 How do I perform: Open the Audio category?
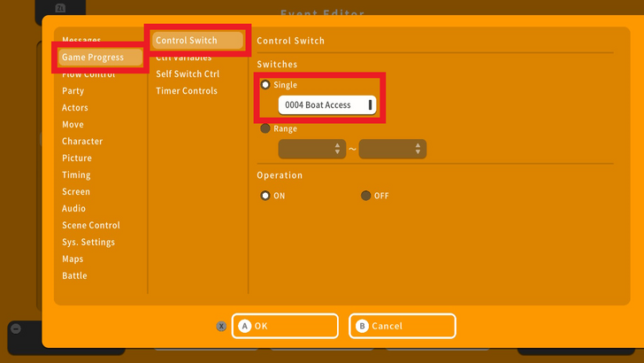pos(74,209)
